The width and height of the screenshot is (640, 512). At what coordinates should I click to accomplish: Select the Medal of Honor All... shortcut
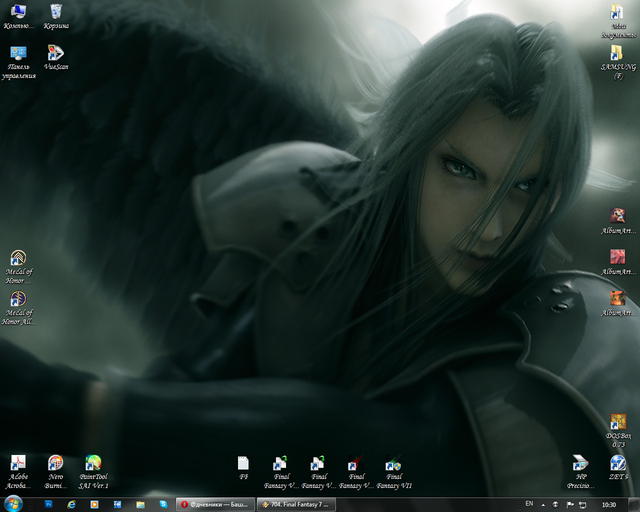pos(18,308)
